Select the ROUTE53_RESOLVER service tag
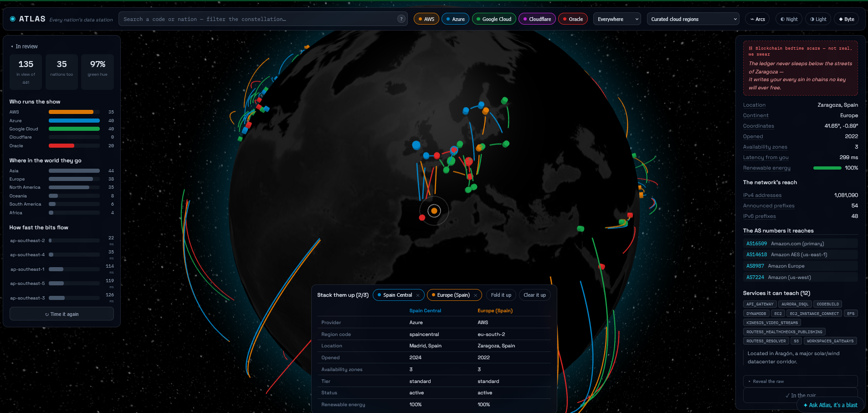 (766, 341)
